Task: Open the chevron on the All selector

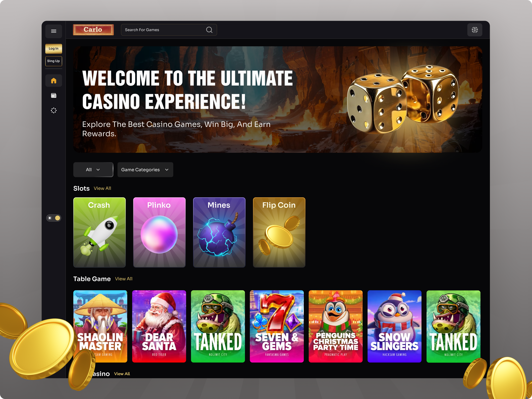Action: (x=98, y=169)
